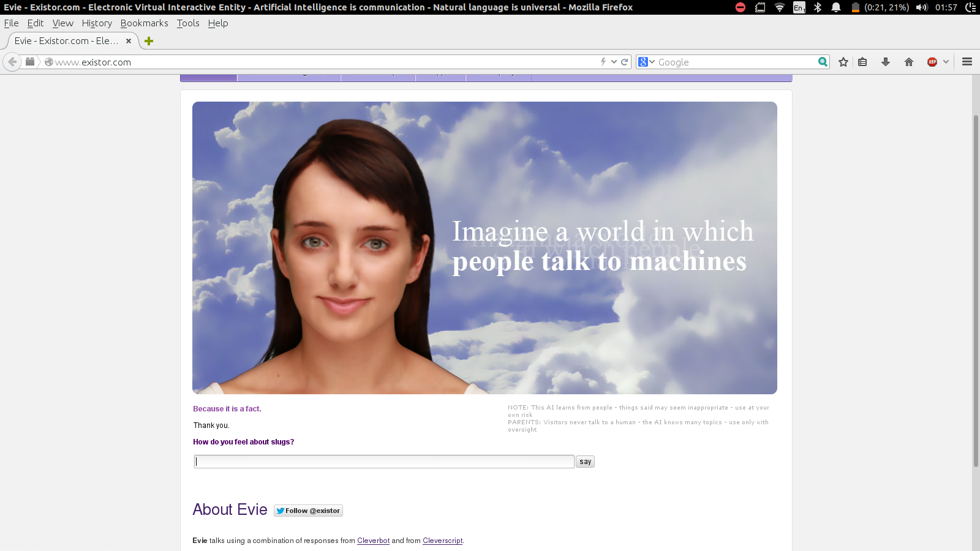
Task: Click the globe site identity icon
Action: pyautogui.click(x=49, y=62)
